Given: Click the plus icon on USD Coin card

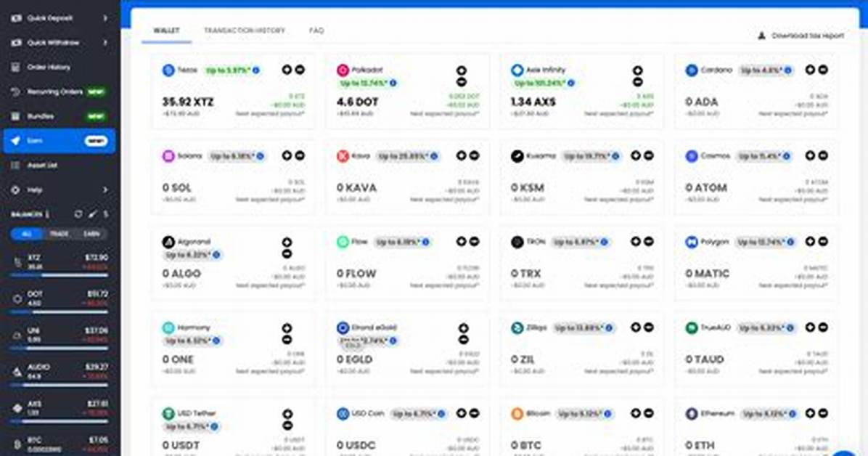Looking at the screenshot, I should coord(461,413).
